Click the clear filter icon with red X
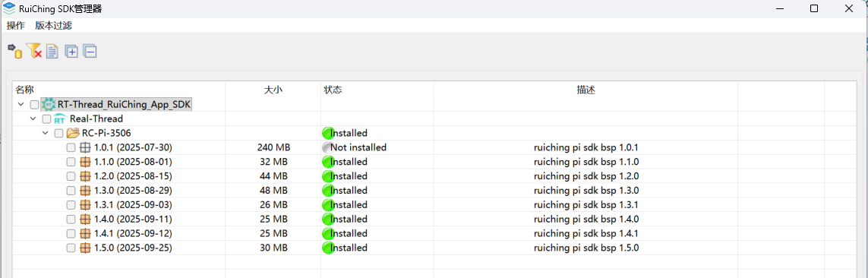The height and width of the screenshot is (278, 868). click(x=33, y=52)
